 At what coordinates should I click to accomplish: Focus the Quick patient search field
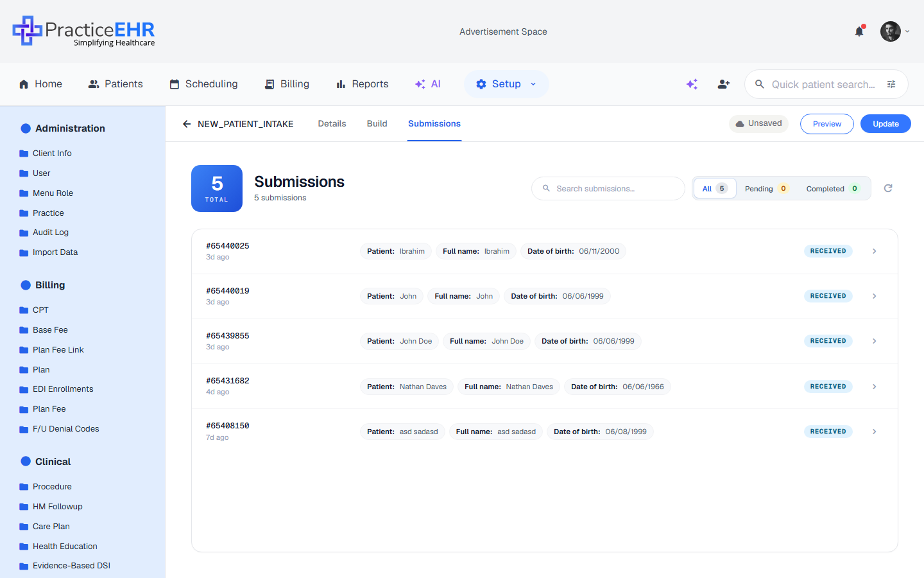click(826, 84)
